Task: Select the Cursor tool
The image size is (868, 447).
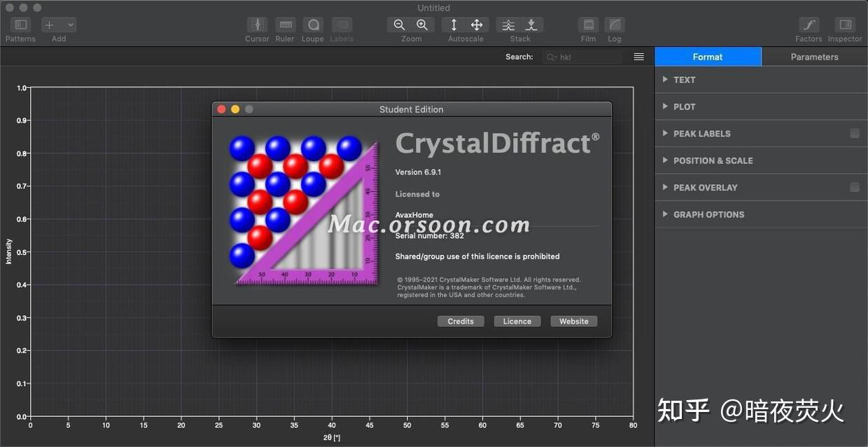Action: click(257, 25)
